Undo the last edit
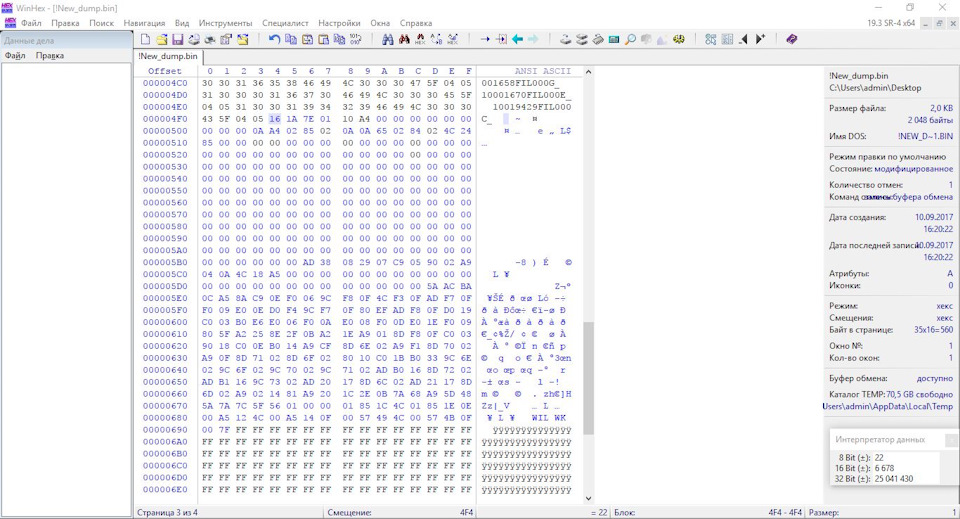The image size is (960, 519). point(274,39)
